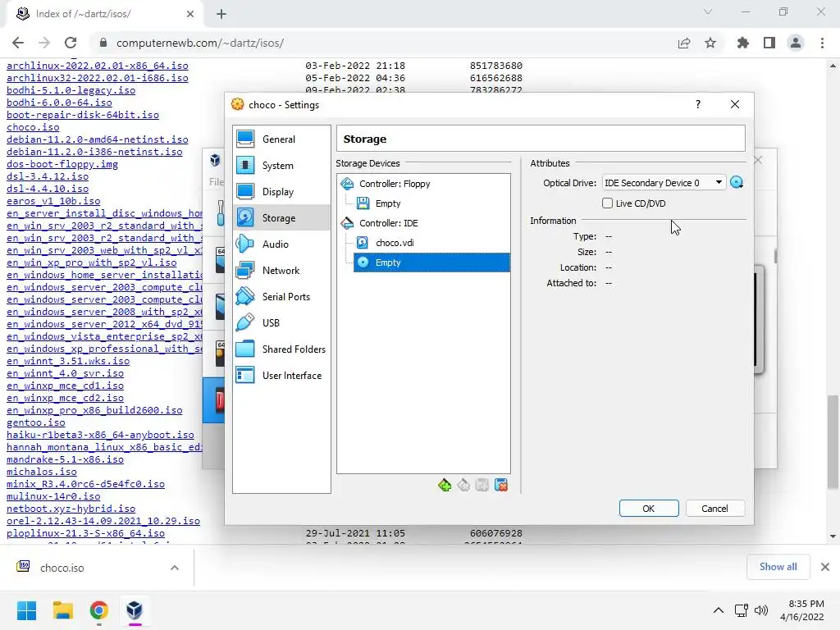The image size is (840, 630).
Task: Click the add attachment icon
Action: tap(482, 486)
